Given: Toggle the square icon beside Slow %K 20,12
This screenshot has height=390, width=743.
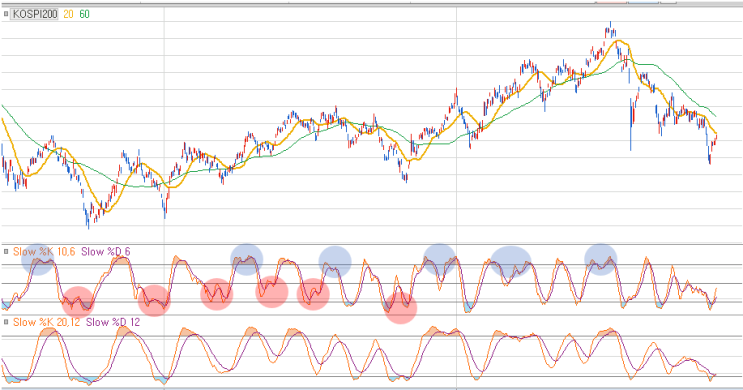Looking at the screenshot, I should 6,322.
